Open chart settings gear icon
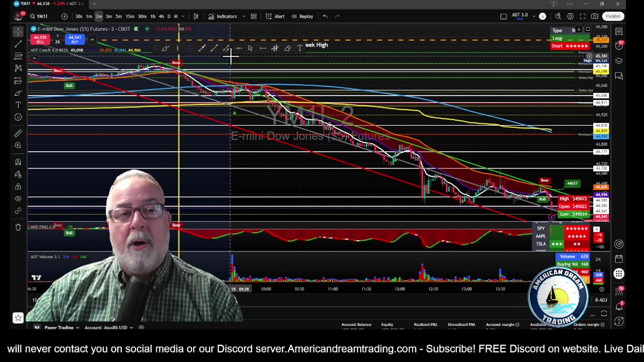Viewport: 644px width, 362px height. click(x=571, y=16)
